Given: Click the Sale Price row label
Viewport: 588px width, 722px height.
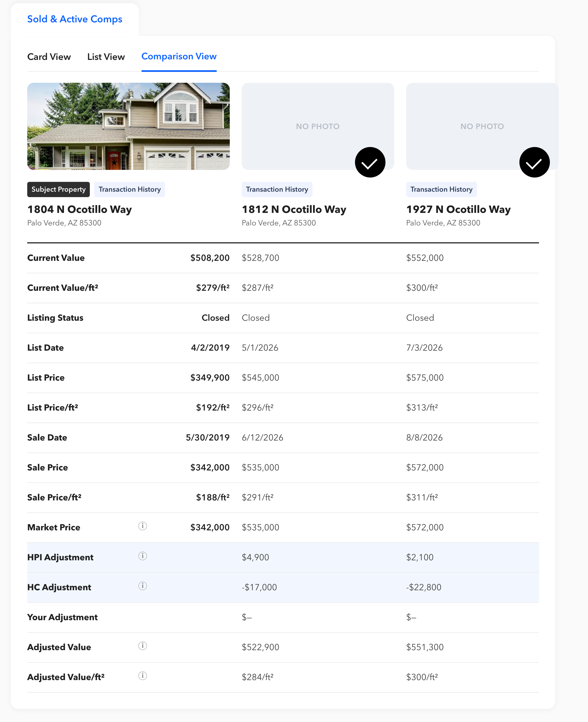Looking at the screenshot, I should point(48,467).
